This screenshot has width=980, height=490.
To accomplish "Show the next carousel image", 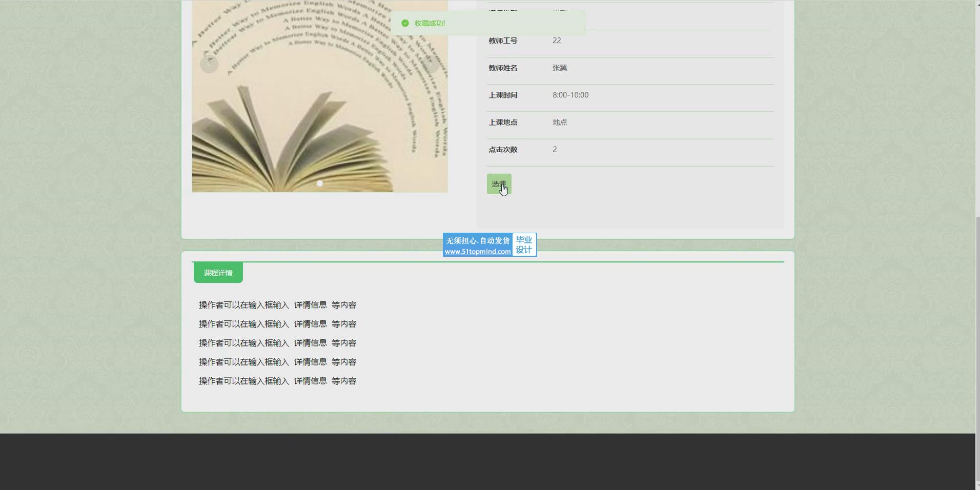I will pyautogui.click(x=430, y=64).
